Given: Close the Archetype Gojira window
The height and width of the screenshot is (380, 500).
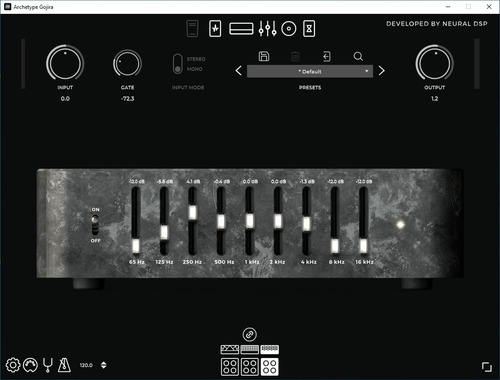Looking at the screenshot, I should (x=489, y=7).
